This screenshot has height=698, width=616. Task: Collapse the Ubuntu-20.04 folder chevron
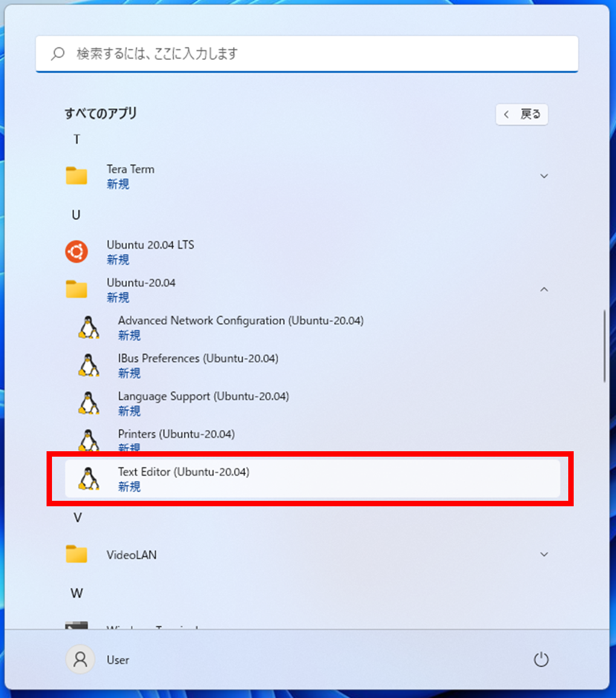544,289
